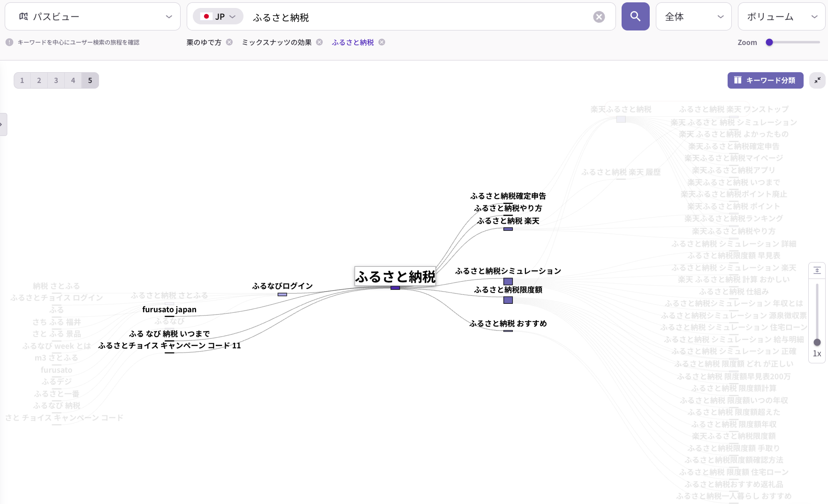Click the faded 楽天ふるさと納税ポイント廃止 node
Image resolution: width=828 pixels, height=504 pixels.
734,194
